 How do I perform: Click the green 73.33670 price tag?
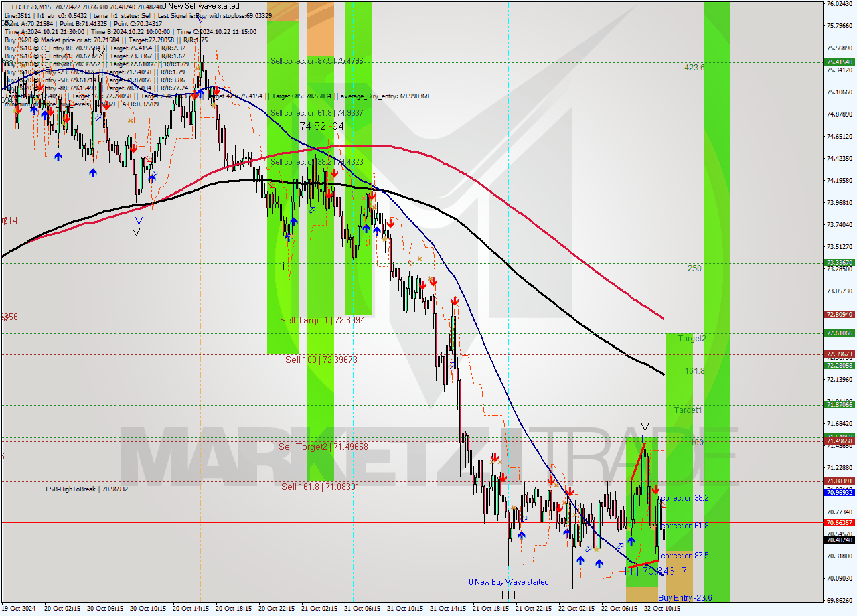[840, 262]
